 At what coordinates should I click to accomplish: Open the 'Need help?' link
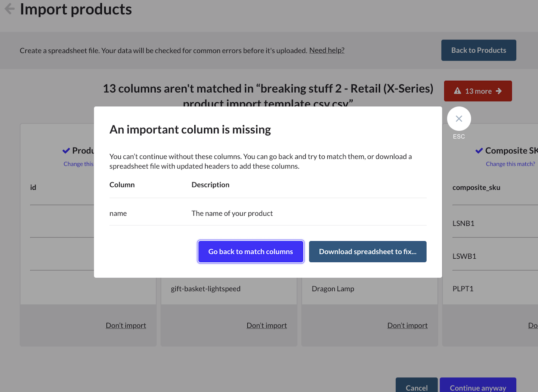327,50
